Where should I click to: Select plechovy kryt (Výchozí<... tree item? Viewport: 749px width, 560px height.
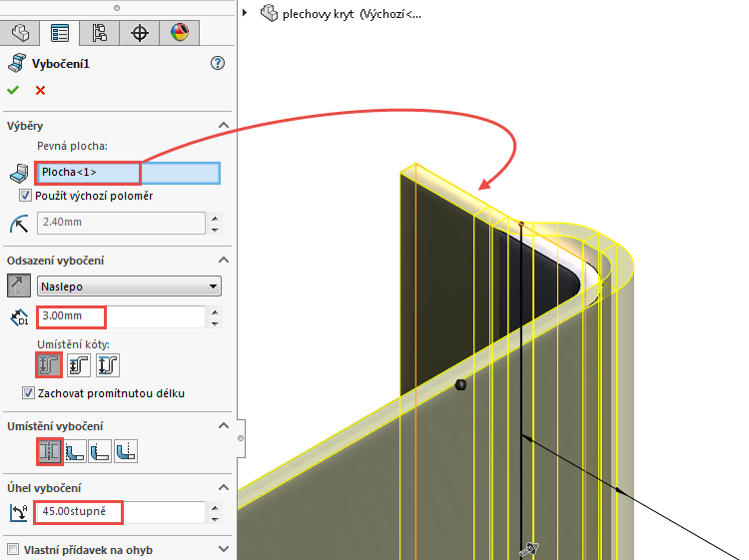[x=352, y=14]
